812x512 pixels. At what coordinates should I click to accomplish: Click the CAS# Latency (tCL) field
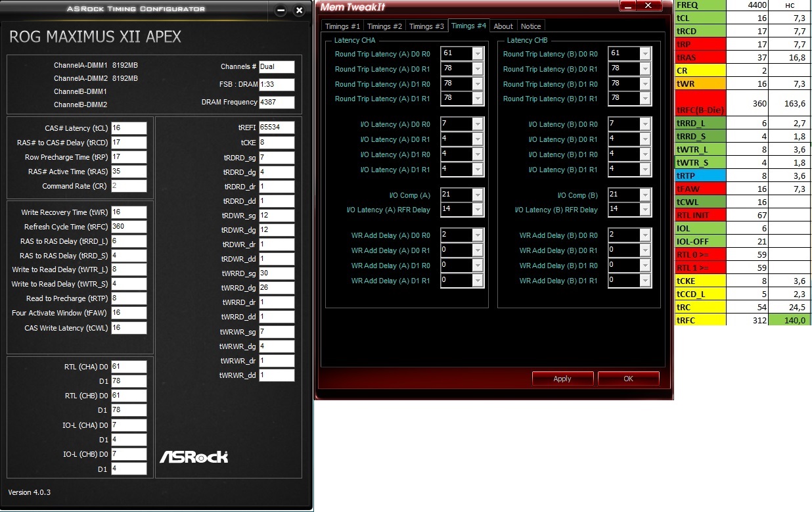coord(129,128)
